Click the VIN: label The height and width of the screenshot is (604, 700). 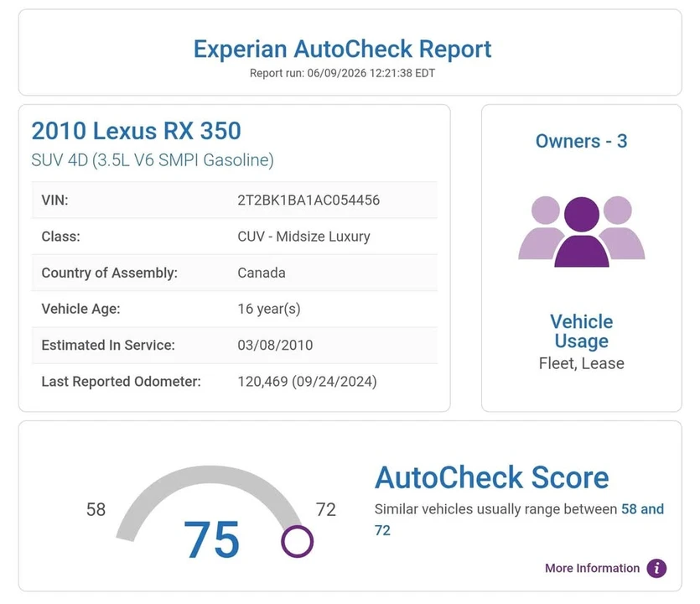click(55, 200)
